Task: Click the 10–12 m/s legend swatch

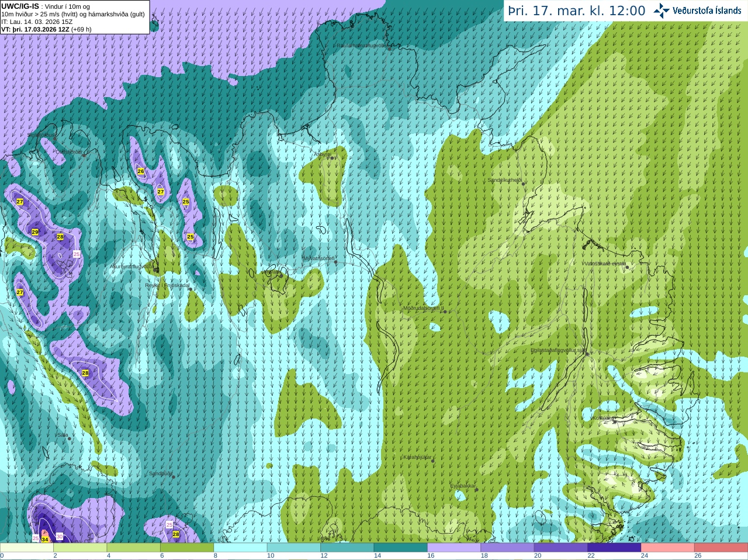Action: click(x=294, y=548)
